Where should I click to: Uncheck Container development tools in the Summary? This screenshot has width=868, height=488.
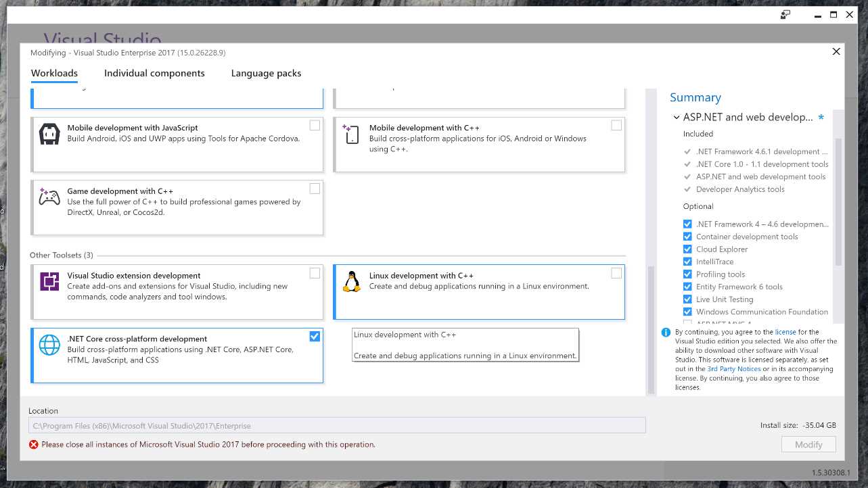pos(687,236)
